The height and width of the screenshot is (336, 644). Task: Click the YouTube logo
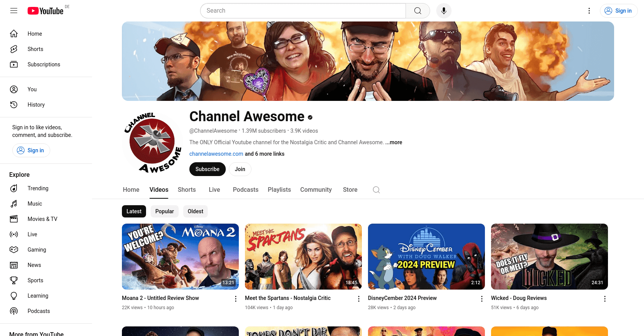click(x=46, y=11)
